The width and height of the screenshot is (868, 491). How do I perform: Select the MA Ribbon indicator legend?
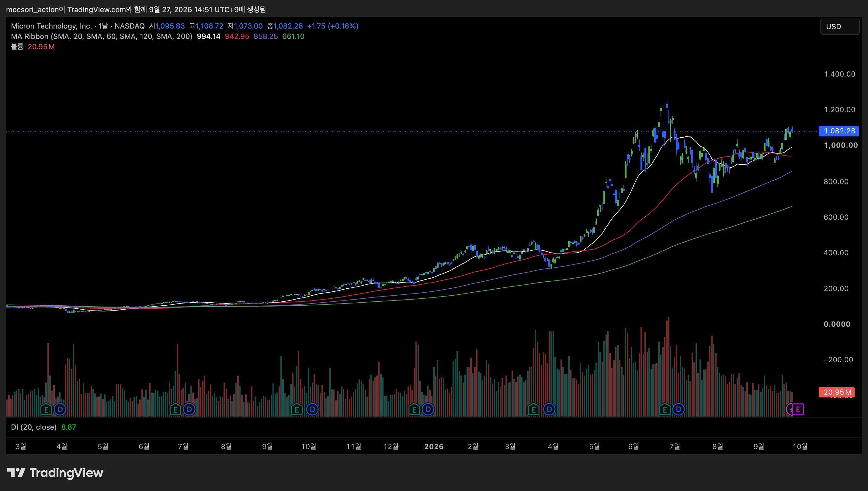click(102, 36)
